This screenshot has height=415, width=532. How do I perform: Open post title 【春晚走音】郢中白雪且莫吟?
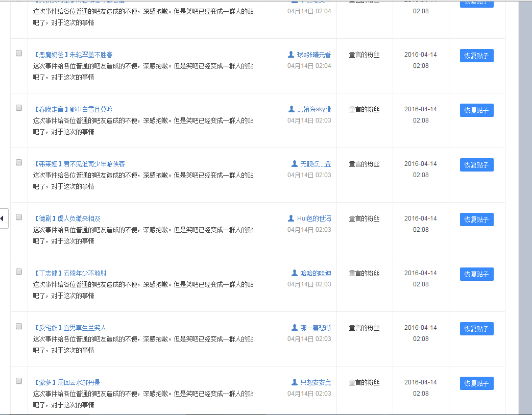(x=73, y=109)
